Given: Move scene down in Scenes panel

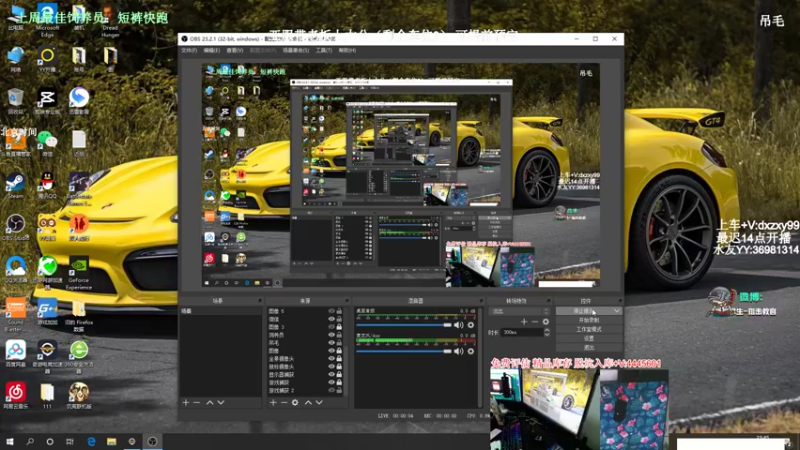Looking at the screenshot, I should tap(221, 403).
